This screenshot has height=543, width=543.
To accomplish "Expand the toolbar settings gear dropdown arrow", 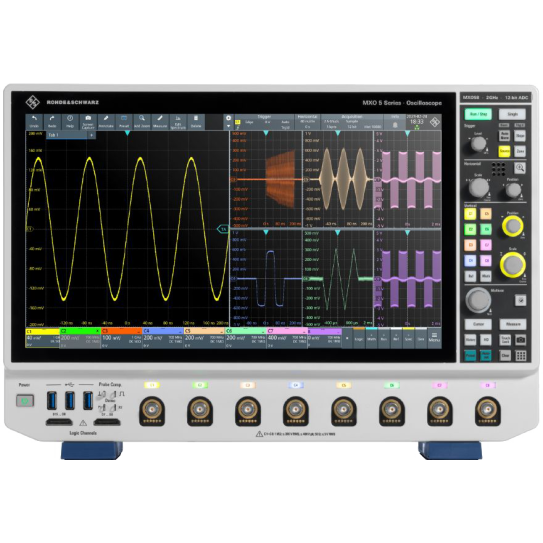I will [x=228, y=126].
